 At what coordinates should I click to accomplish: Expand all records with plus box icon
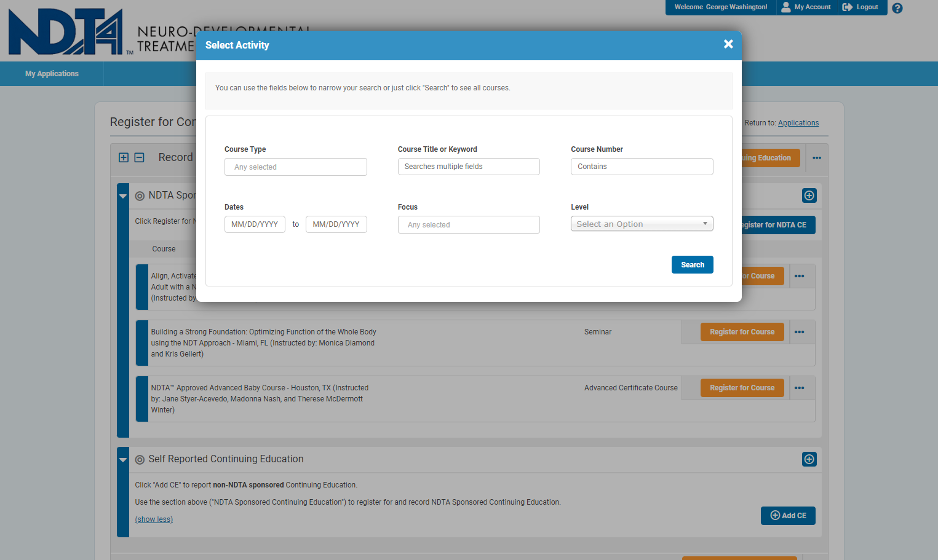[124, 157]
